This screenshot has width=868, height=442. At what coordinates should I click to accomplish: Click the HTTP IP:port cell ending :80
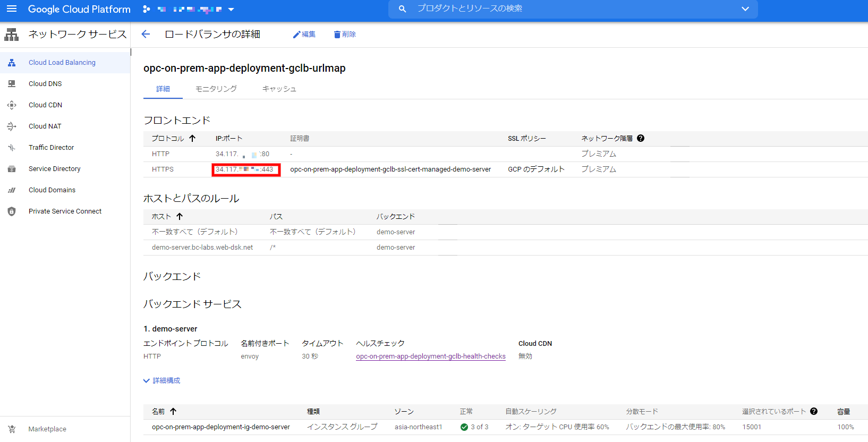click(x=243, y=154)
